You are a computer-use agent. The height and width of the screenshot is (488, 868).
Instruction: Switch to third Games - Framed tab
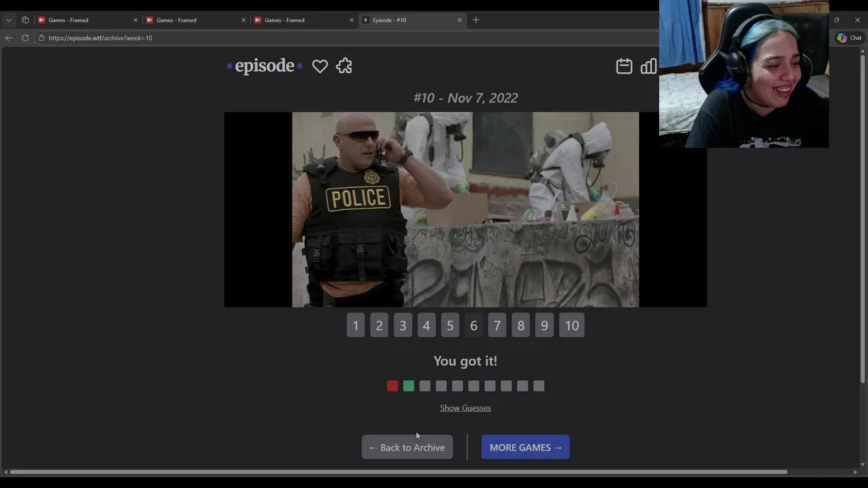tap(304, 20)
